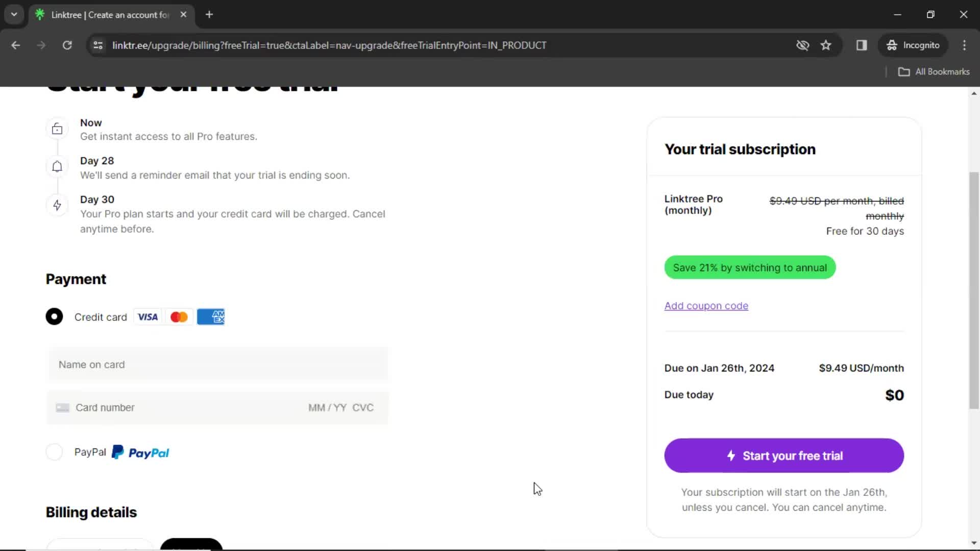Screen dimensions: 980x551
Task: Click the Incognito mode icon
Action: (891, 45)
